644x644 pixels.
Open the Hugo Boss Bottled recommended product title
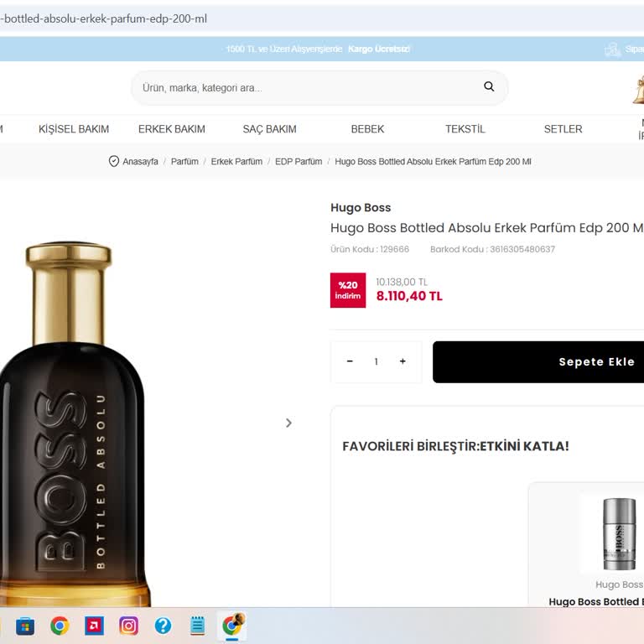pyautogui.click(x=596, y=601)
